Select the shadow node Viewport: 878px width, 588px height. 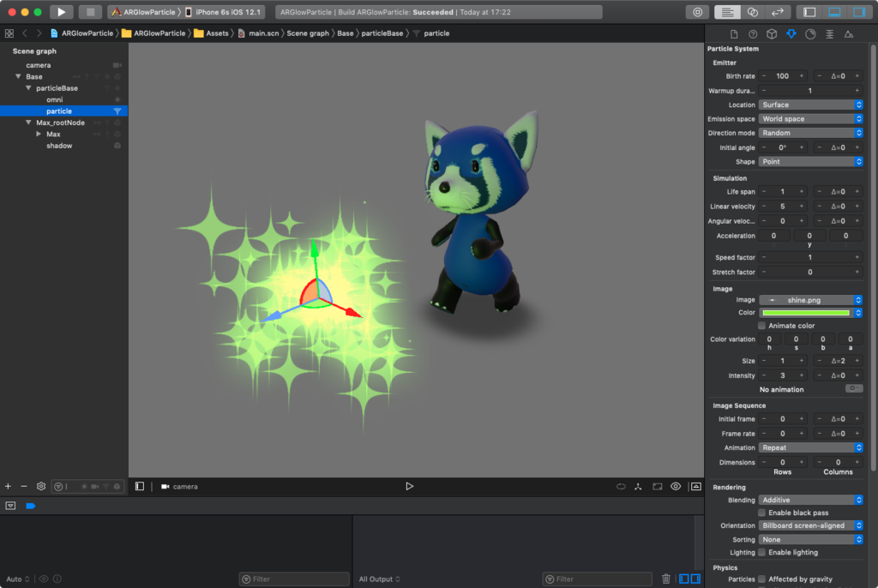click(59, 146)
